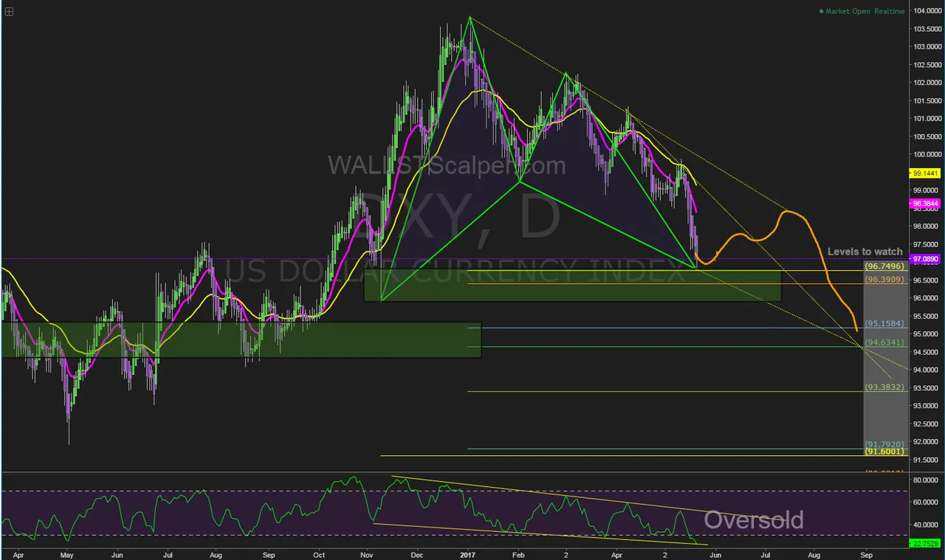Click the purple 97.0890 current price label
945x560 pixels.
click(927, 259)
